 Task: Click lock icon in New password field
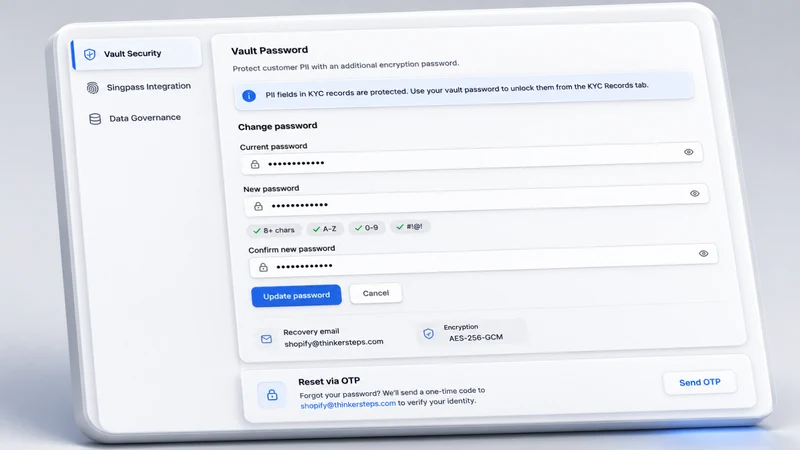(x=258, y=206)
